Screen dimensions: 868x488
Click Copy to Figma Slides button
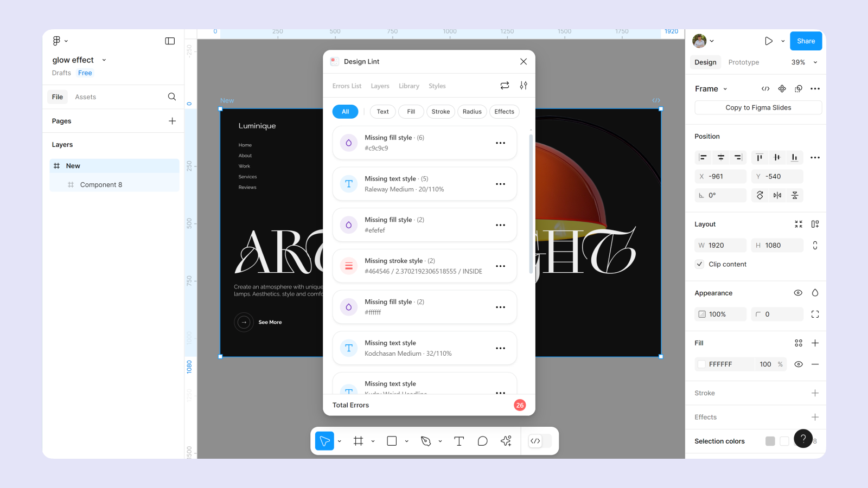[758, 108]
